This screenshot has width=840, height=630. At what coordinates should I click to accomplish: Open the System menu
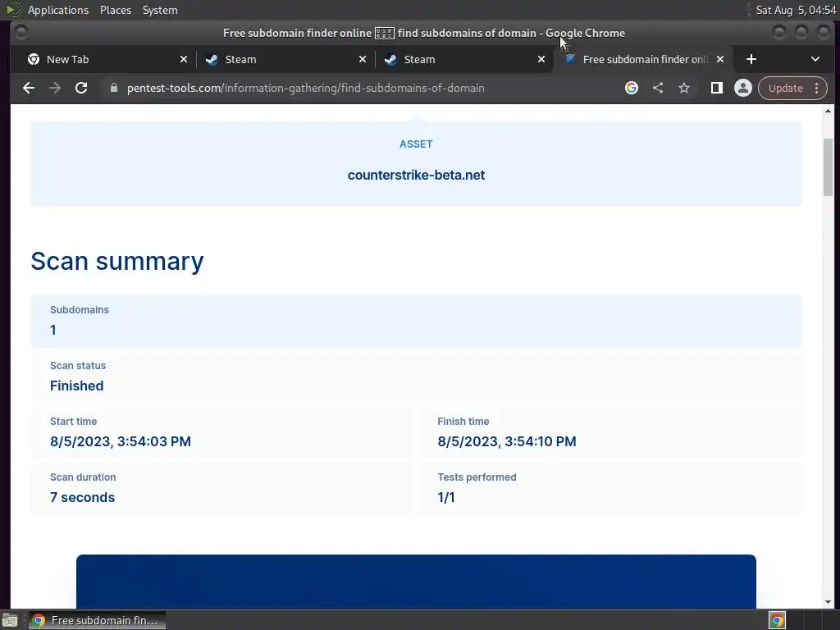pos(160,10)
